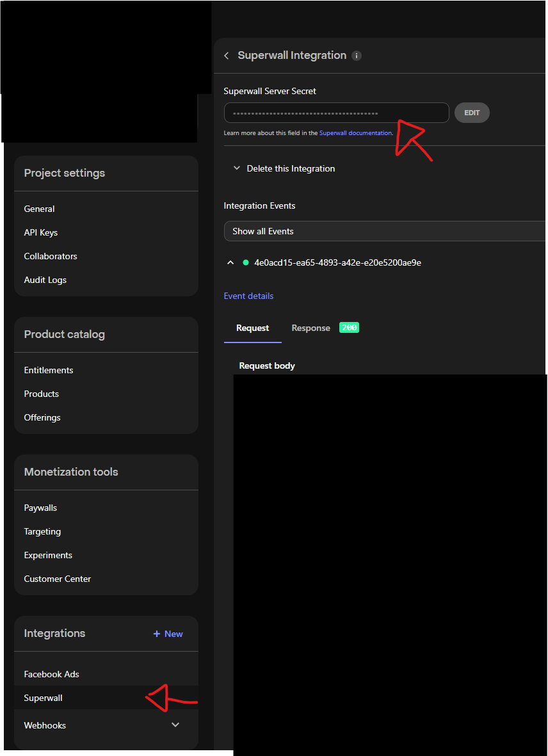Image resolution: width=548 pixels, height=756 pixels.
Task: Open the info icon next to Superwall Integration
Action: click(x=357, y=56)
